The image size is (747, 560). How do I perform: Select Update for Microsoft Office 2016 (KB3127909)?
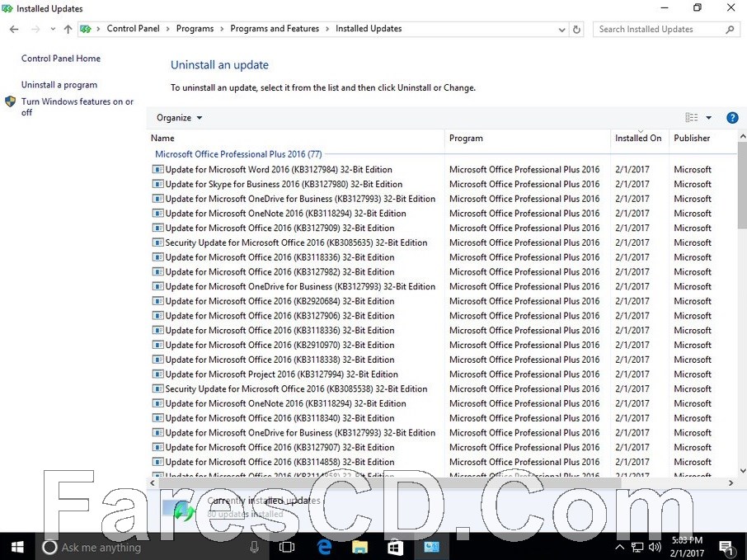[280, 228]
